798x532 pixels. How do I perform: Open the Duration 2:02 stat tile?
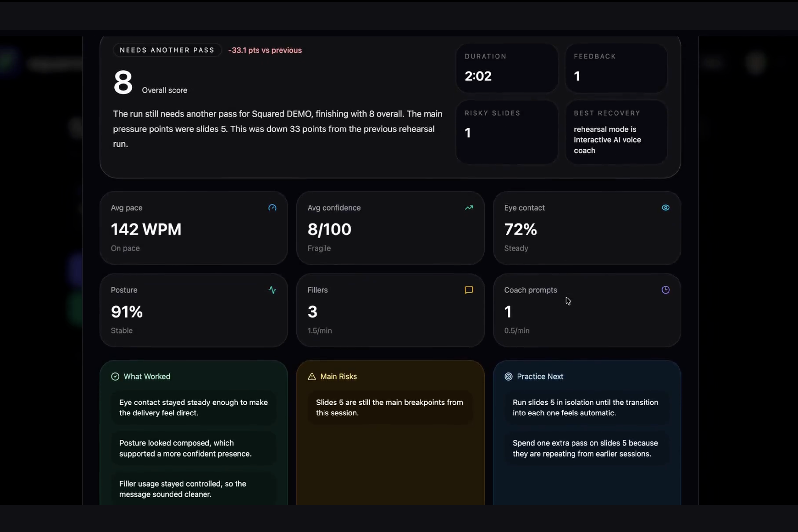507,68
